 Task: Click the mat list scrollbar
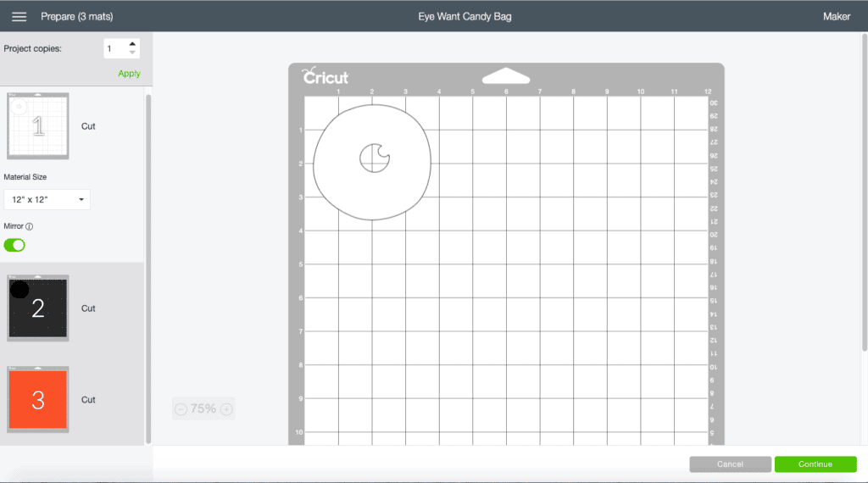[148, 254]
